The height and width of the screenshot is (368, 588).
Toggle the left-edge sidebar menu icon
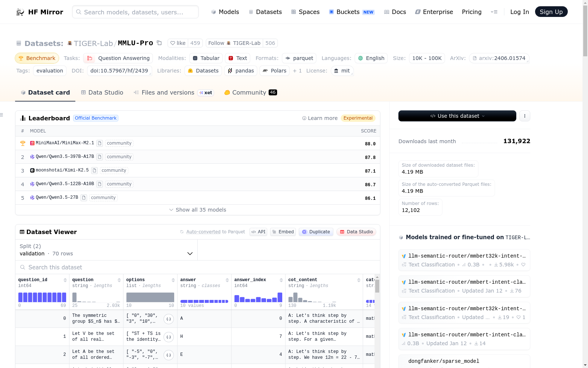(x=2, y=115)
